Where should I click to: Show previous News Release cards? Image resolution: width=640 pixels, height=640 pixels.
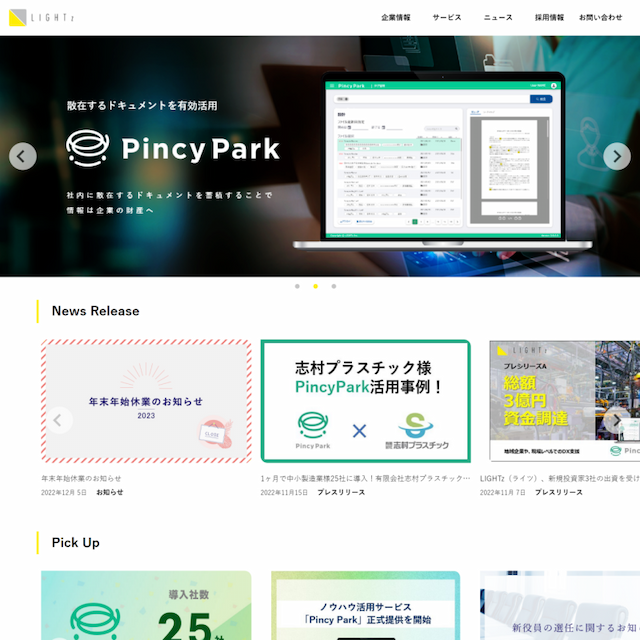60,420
